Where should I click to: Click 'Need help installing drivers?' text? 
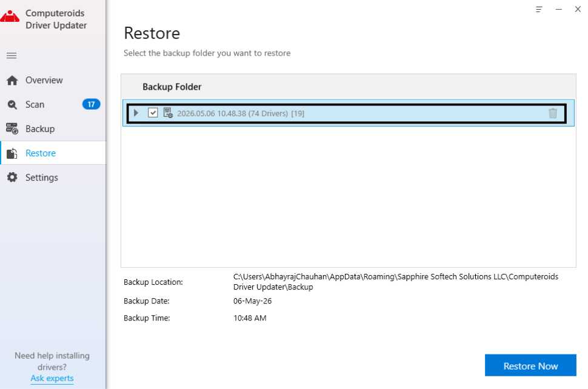pyautogui.click(x=52, y=361)
